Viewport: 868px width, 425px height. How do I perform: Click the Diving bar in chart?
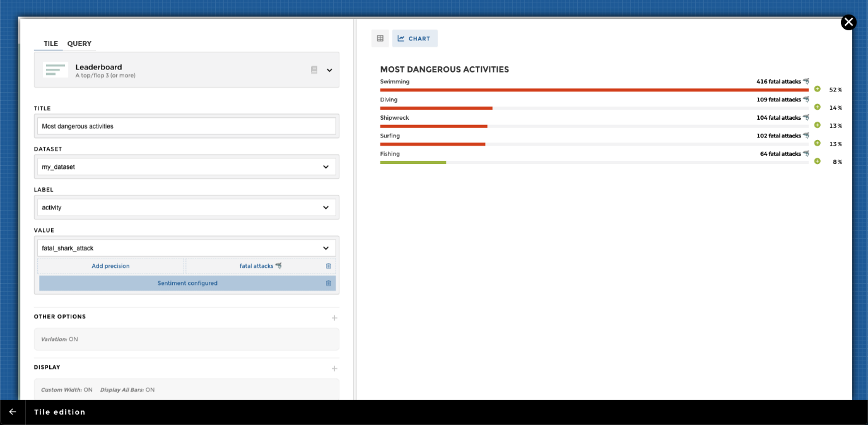(x=437, y=108)
